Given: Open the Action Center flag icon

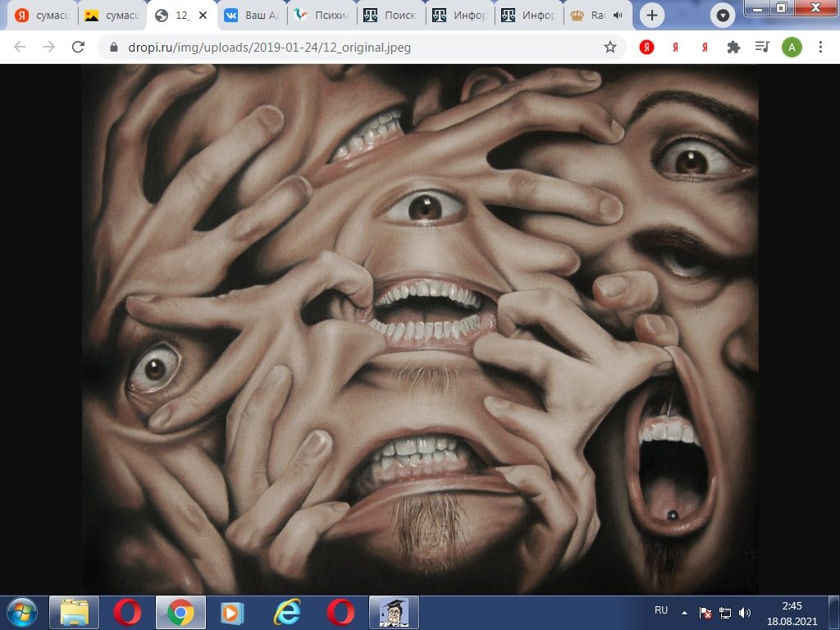Looking at the screenshot, I should (705, 612).
